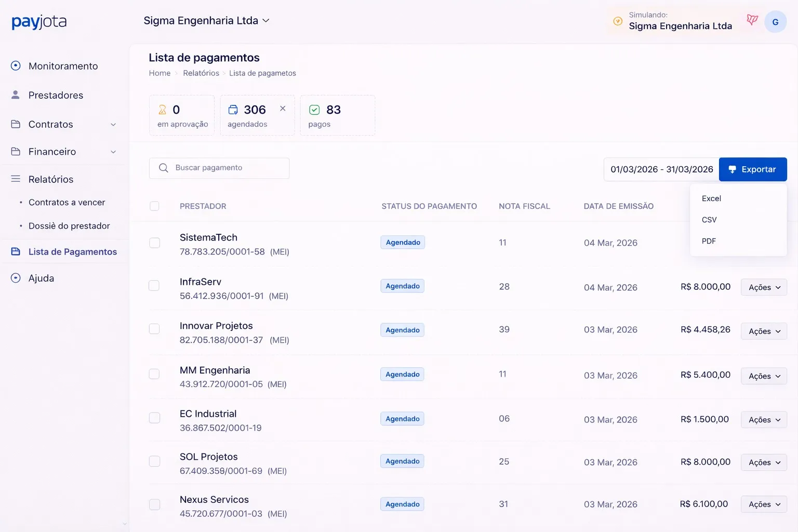The image size is (798, 532).
Task: Check the Nexus Servicos row checkbox
Action: (x=154, y=504)
